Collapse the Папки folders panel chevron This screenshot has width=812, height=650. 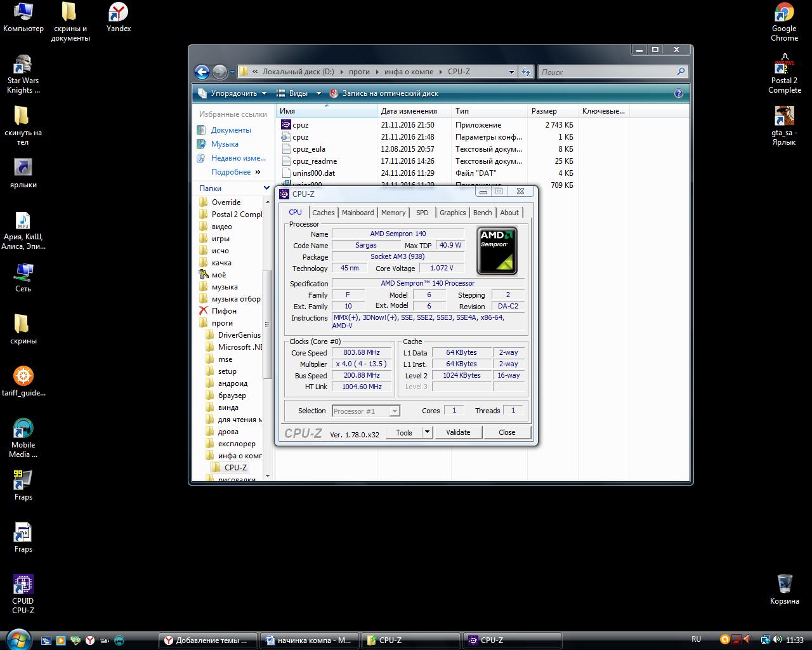click(x=266, y=188)
